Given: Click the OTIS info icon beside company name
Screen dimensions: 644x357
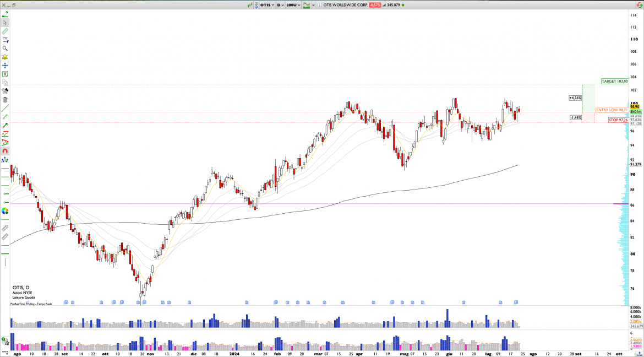Looking at the screenshot, I should (x=319, y=5).
